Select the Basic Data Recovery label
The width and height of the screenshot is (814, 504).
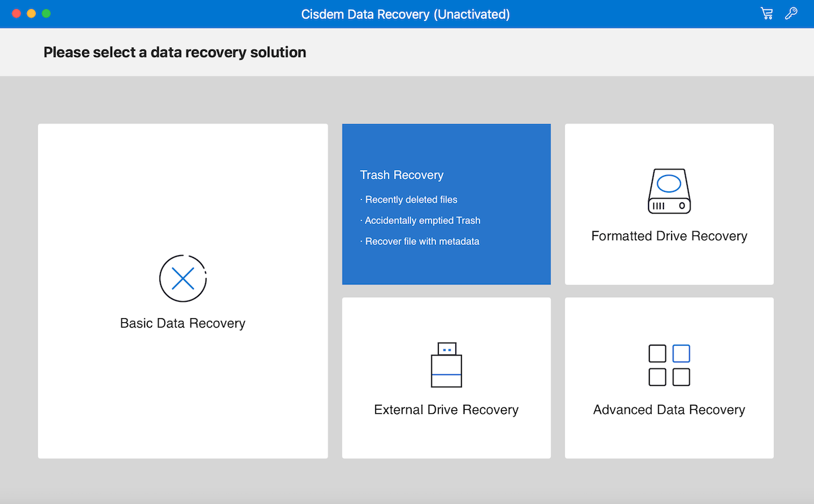(182, 323)
